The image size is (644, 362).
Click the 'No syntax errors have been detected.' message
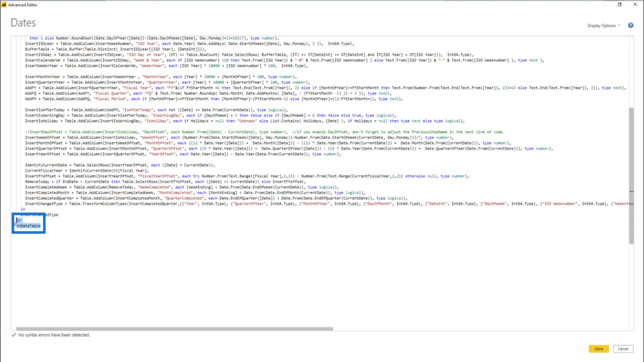point(54,335)
